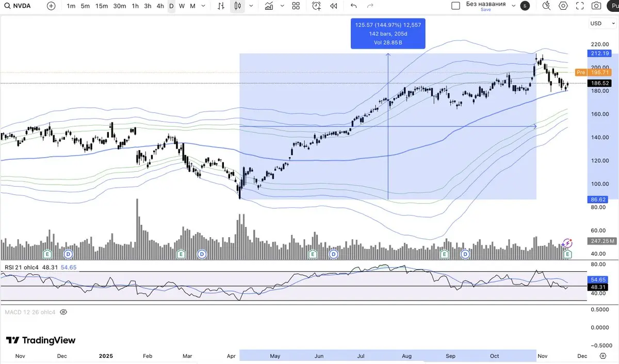Click the earnings E marker for late February 2025

coord(181,254)
